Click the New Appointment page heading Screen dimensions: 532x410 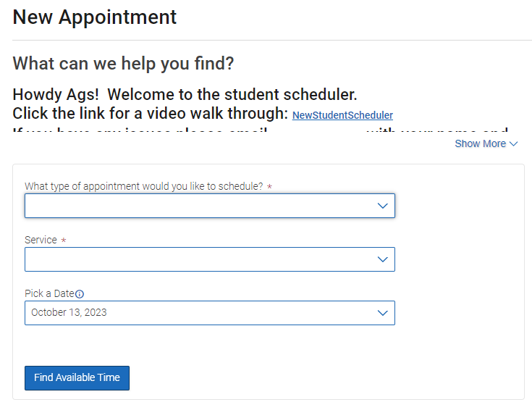coord(95,17)
